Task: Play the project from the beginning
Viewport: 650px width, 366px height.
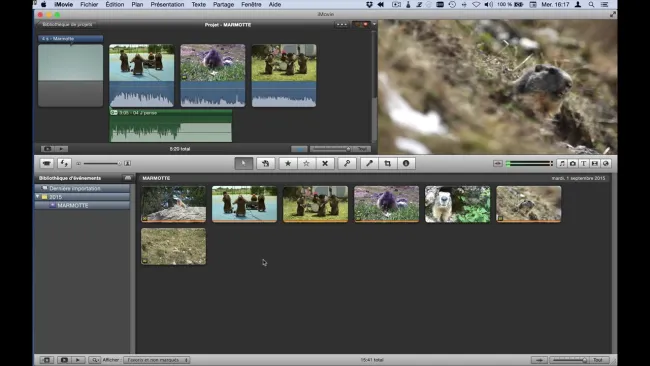Action: point(61,149)
